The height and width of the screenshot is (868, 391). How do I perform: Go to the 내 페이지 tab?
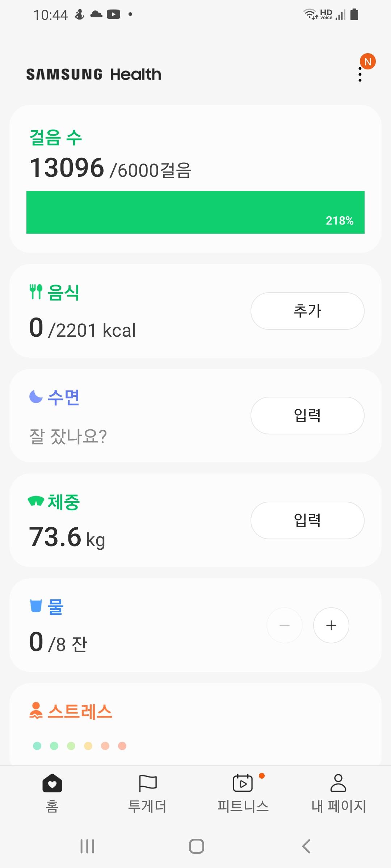click(339, 793)
